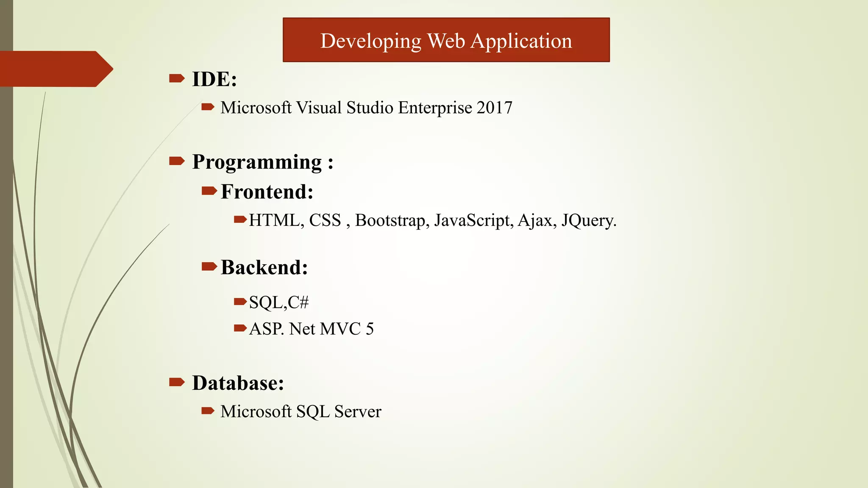The width and height of the screenshot is (868, 488).
Task: Click the bullet icon before Microsoft SQL Server
Action: coord(208,410)
